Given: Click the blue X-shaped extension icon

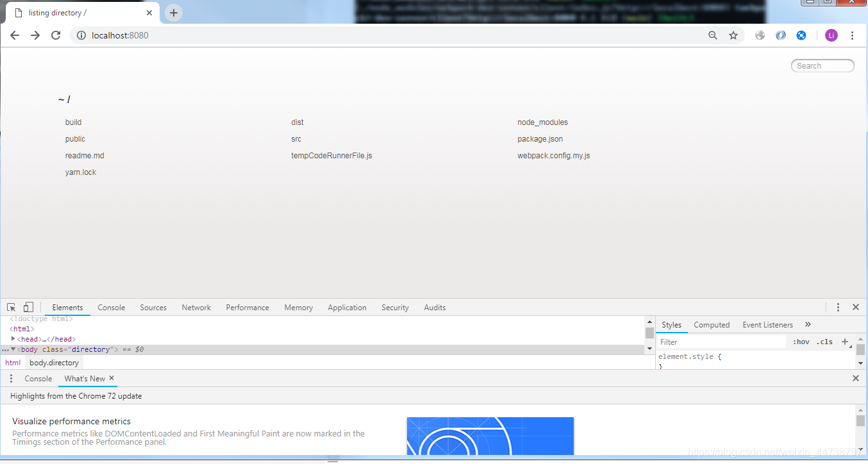Looking at the screenshot, I should [801, 35].
